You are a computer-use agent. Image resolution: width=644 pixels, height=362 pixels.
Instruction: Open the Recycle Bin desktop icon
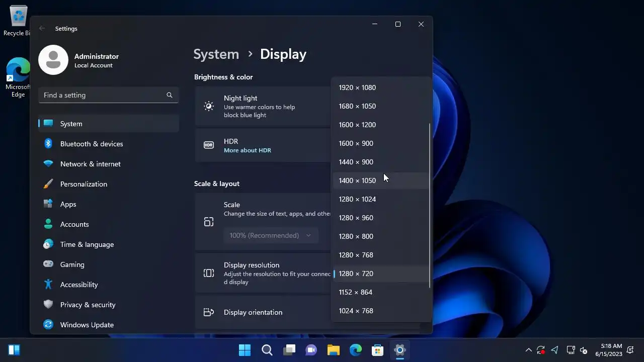point(18,21)
